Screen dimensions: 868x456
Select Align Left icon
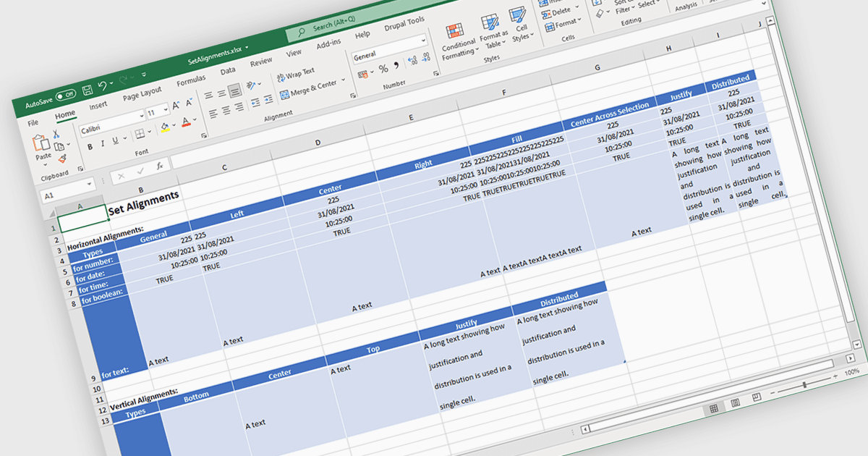(x=213, y=114)
